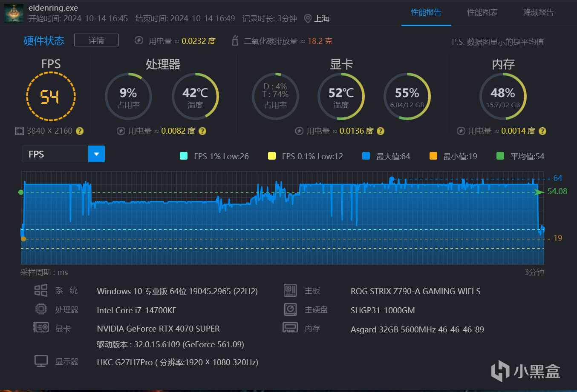Image resolution: width=577 pixels, height=392 pixels.
Task: Click the cyan FPS 1% Low legend swatch
Action: [x=184, y=156]
